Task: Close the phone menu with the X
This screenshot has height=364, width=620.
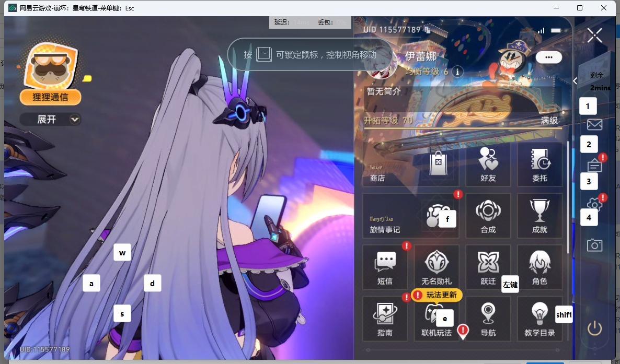Action: pyautogui.click(x=594, y=35)
